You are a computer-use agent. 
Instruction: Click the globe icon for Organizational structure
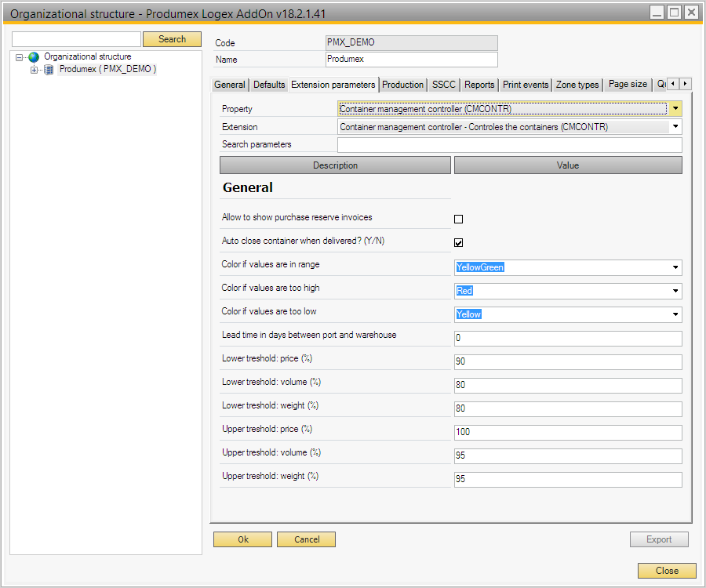tap(34, 57)
